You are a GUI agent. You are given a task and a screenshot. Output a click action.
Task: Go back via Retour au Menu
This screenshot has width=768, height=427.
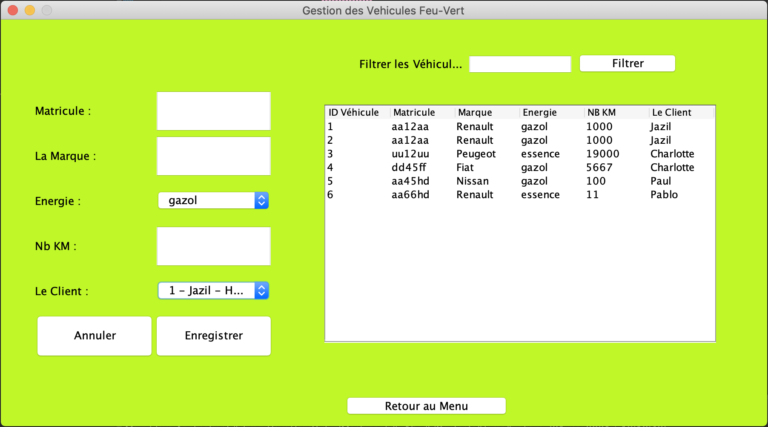pyautogui.click(x=426, y=406)
